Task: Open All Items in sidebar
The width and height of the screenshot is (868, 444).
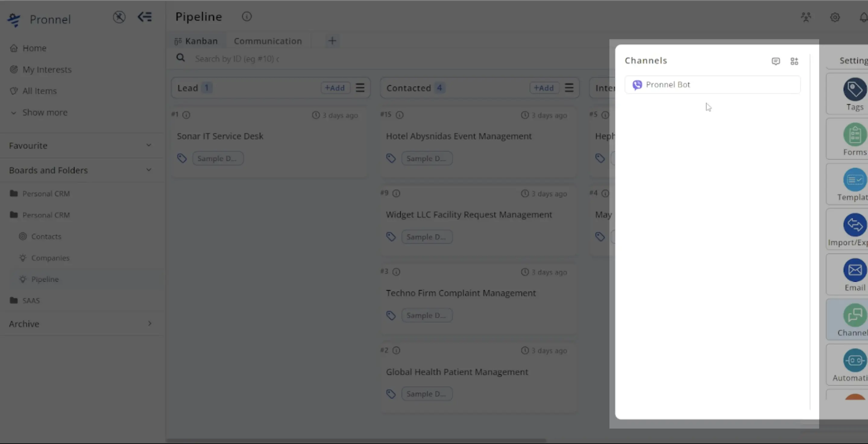Action: [x=33, y=91]
